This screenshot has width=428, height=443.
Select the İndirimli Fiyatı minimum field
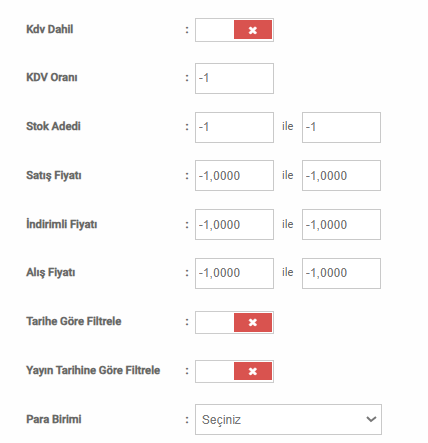pyautogui.click(x=234, y=224)
